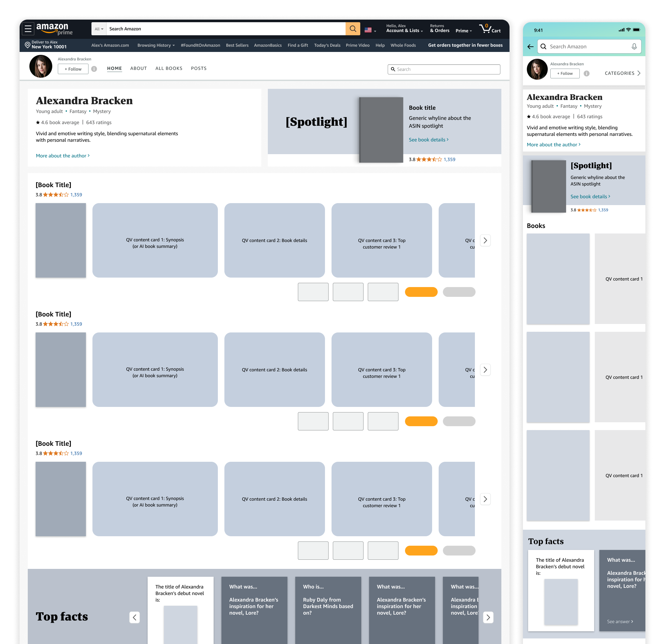Switch to the ALL BOOKS tab
Image resolution: width=665 pixels, height=644 pixels.
pos(169,69)
